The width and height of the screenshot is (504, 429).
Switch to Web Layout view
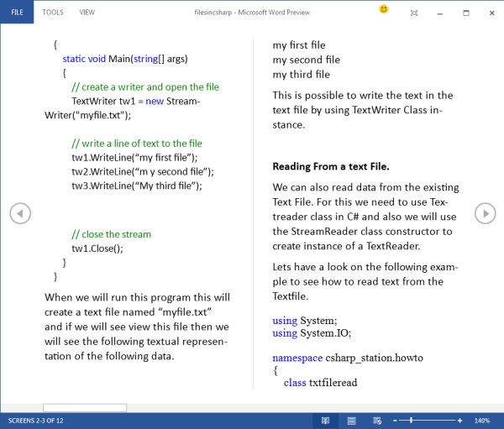(377, 421)
